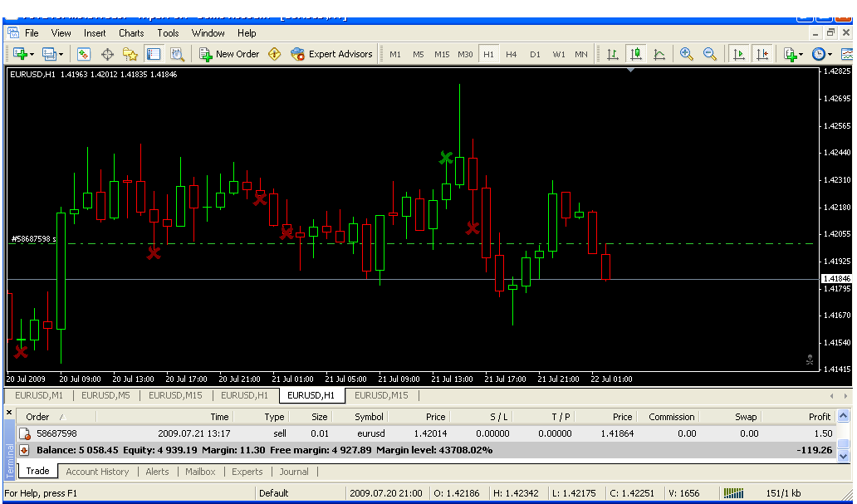Viewport: 857px width, 504px height.
Task: Open Navigator favorites folder icon
Action: (x=130, y=54)
